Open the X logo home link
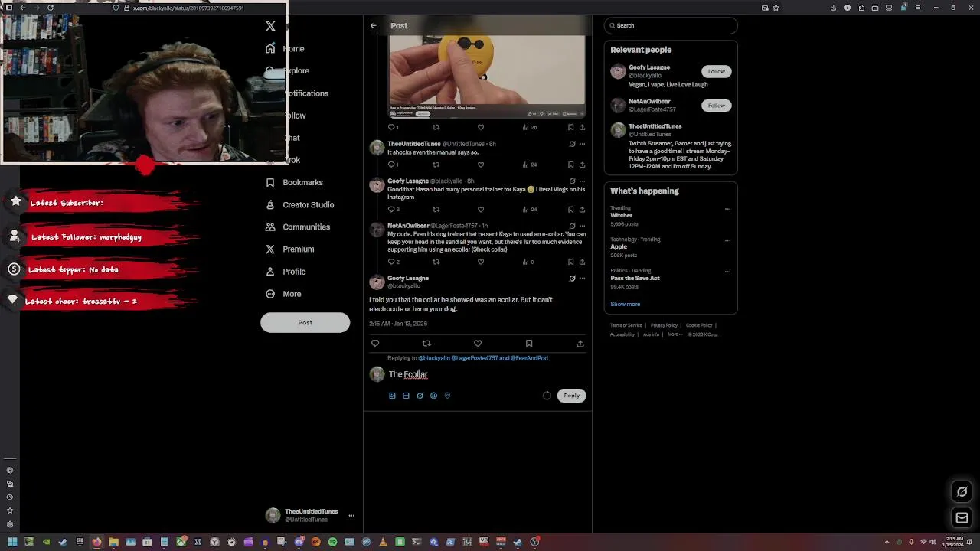 (x=270, y=26)
